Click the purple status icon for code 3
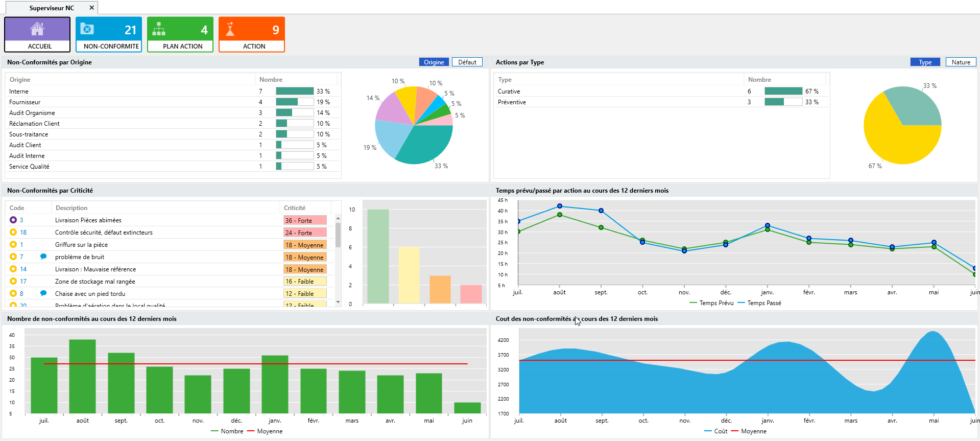 (x=13, y=220)
